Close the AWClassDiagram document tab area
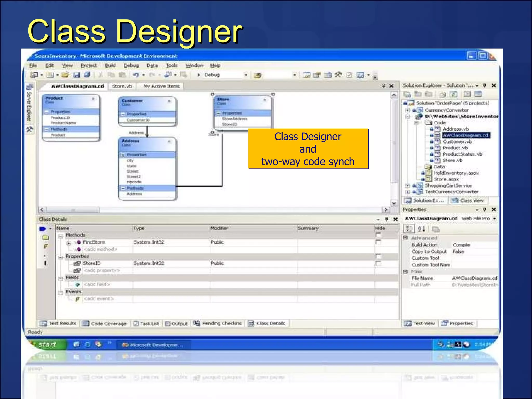Screen dimensions: 532x399 [x=391, y=86]
